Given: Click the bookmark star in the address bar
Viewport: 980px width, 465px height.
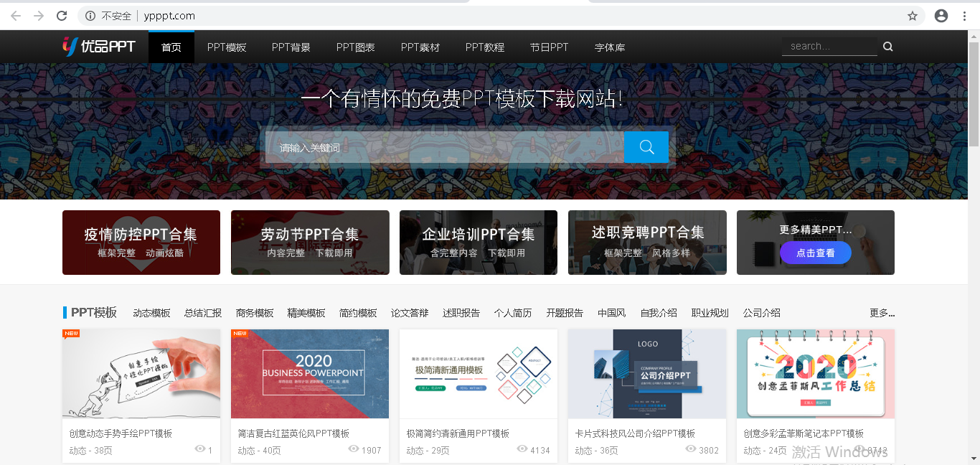Looking at the screenshot, I should (x=913, y=15).
